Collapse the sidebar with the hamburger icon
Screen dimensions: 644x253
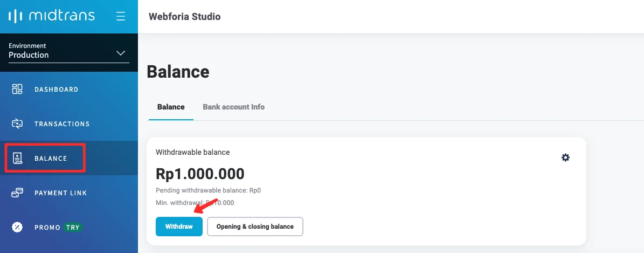point(121,16)
